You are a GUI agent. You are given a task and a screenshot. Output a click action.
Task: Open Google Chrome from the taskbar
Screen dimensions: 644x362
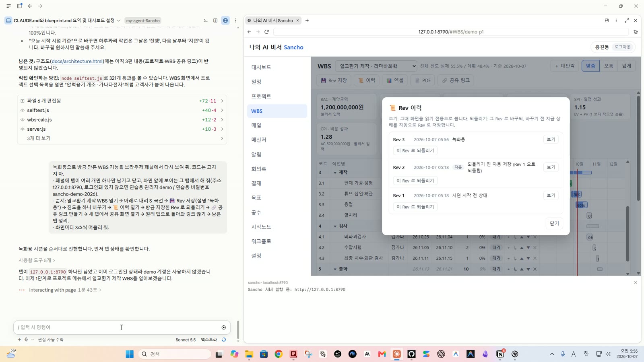click(279, 354)
